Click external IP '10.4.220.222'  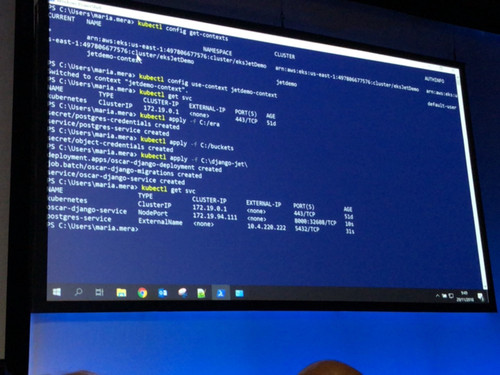coord(266,227)
